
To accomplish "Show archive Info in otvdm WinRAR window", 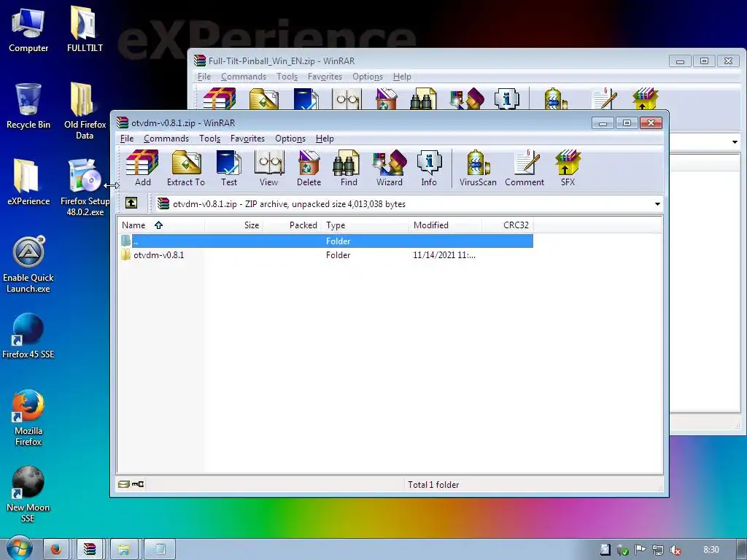I will [429, 168].
